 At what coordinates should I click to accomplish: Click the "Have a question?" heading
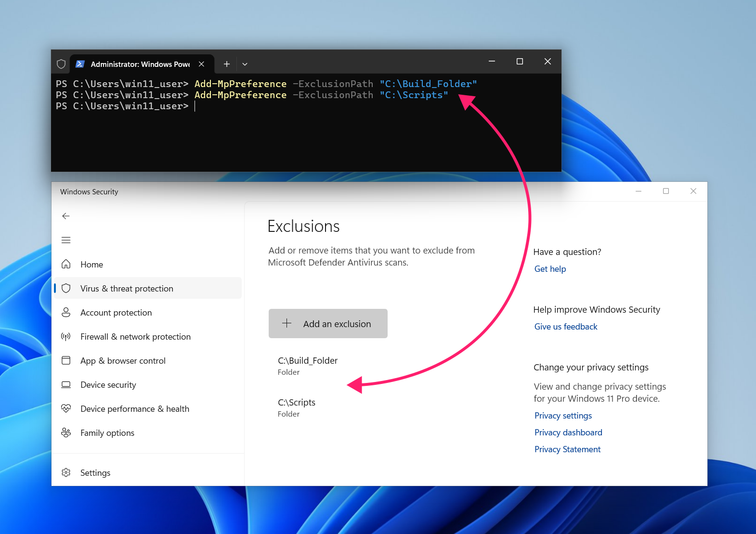[567, 252]
